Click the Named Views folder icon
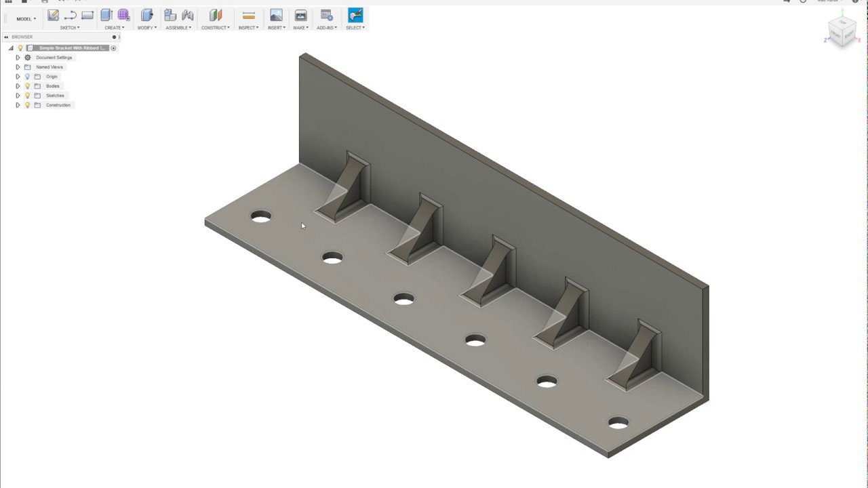 tap(28, 67)
